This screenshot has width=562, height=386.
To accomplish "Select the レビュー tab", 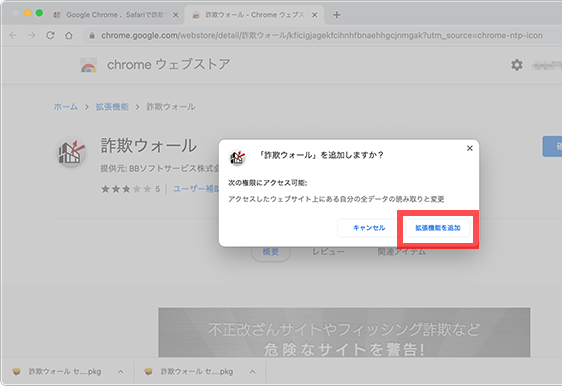I will 328,252.
